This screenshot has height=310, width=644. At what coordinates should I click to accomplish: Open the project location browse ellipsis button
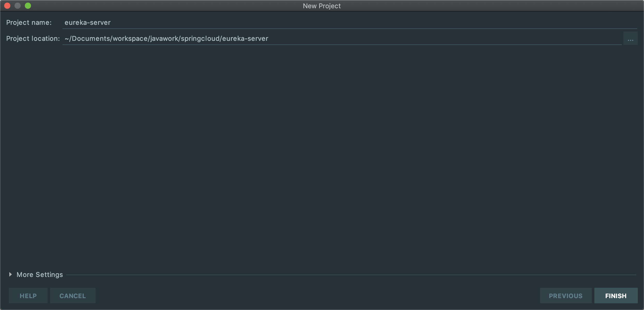630,38
